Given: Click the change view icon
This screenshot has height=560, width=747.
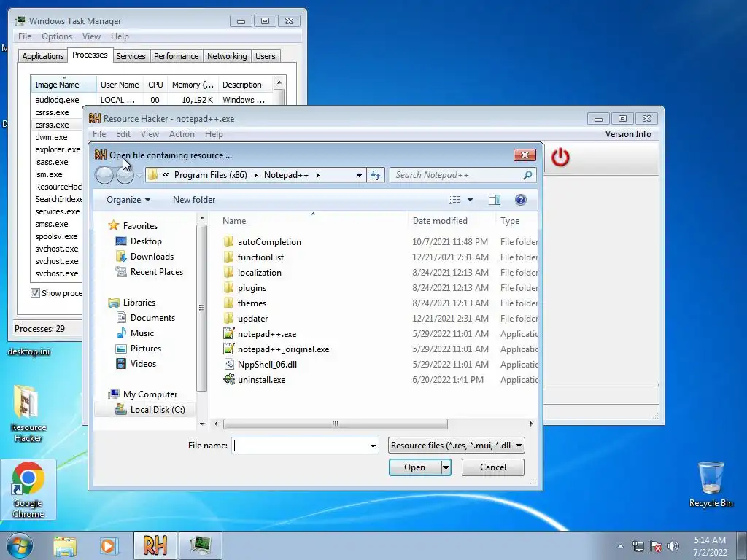Looking at the screenshot, I should (454, 200).
